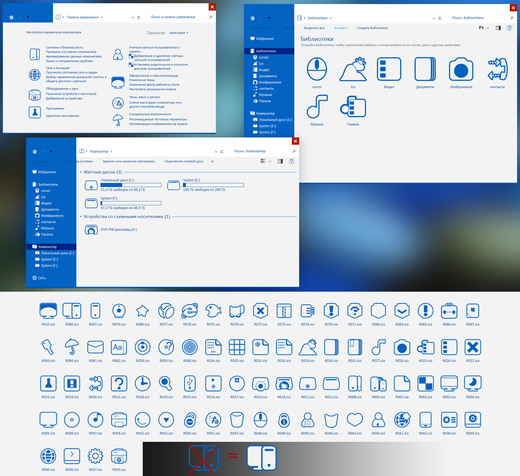Viewport: 520px width, 476px height.
Task: Click Подключить сетевой диск in toolbar
Action: tap(184, 161)
